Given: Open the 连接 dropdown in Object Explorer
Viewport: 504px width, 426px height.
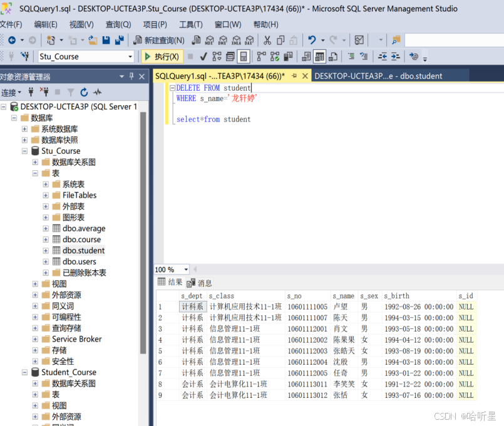Looking at the screenshot, I should 11,93.
